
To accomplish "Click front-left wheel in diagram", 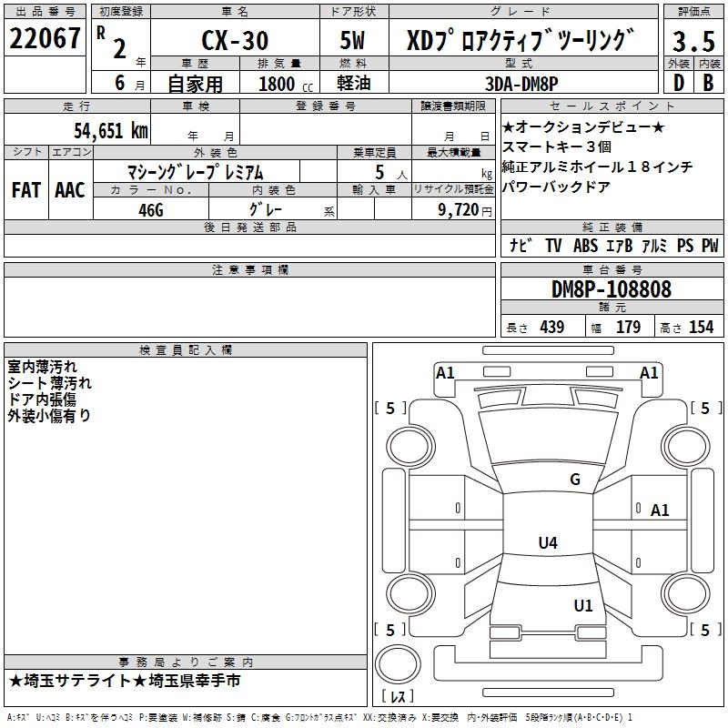I will 410,447.
